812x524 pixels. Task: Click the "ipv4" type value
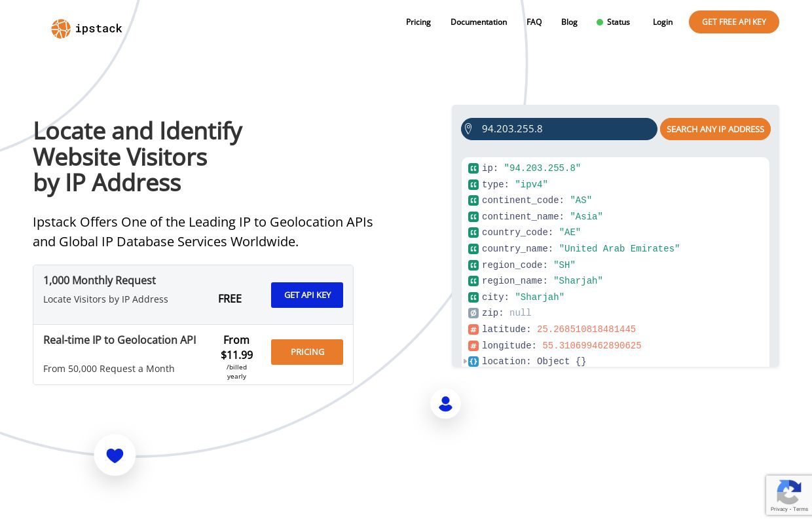click(x=532, y=185)
